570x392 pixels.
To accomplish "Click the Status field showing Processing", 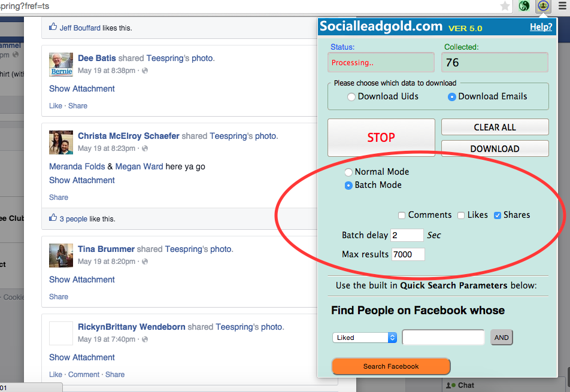I will point(381,62).
